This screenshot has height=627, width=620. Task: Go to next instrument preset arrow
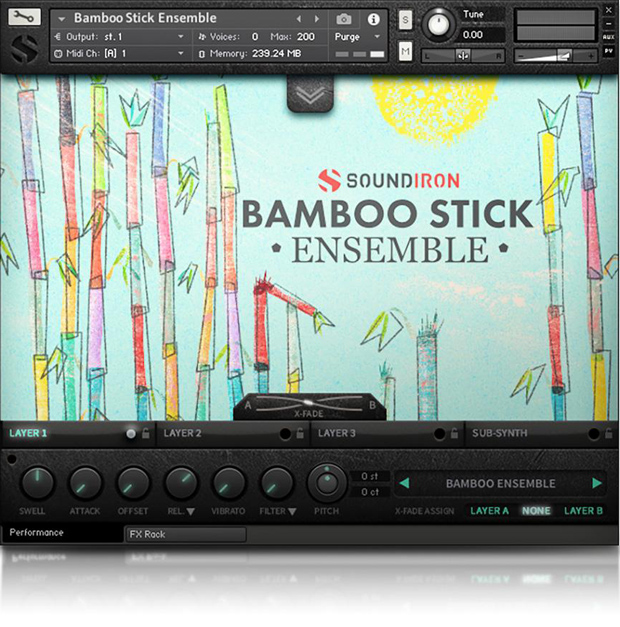click(x=317, y=19)
